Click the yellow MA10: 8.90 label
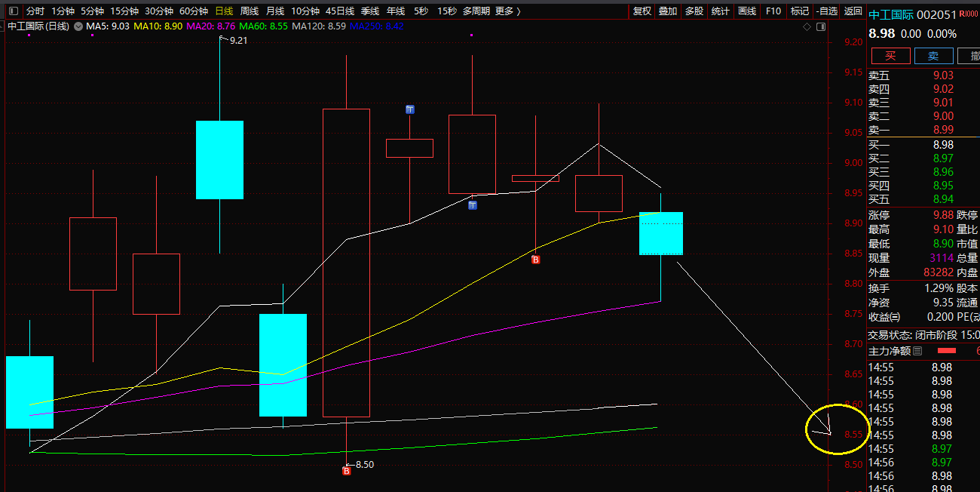This screenshot has height=492, width=980. 158,26
